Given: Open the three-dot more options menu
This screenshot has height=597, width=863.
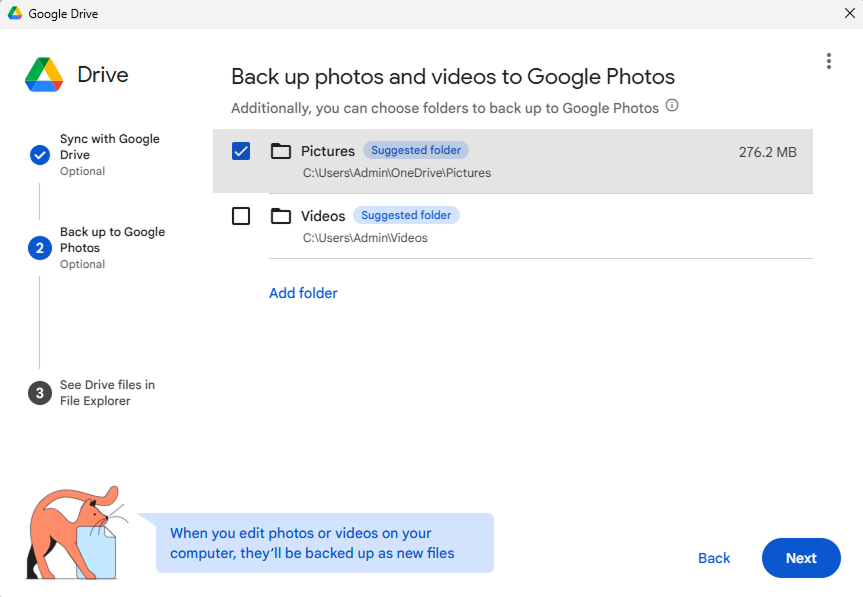Looking at the screenshot, I should pos(828,61).
